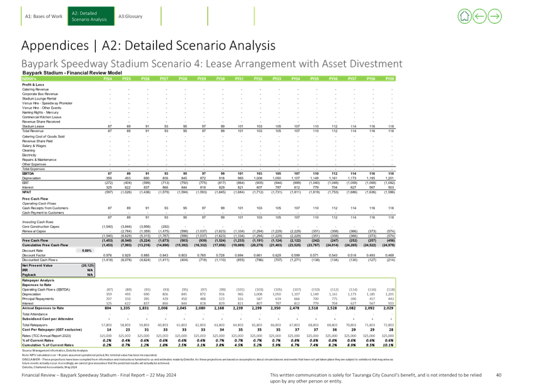The image size is (554, 392).
Task: Click the 'Baypark Speedway Stadium Scenario 4' subtitle
Action: point(212,64)
